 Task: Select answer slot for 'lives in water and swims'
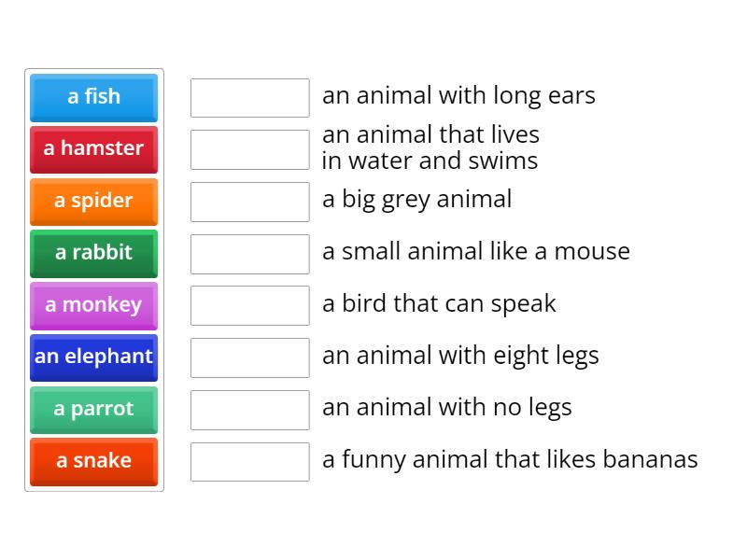(249, 149)
